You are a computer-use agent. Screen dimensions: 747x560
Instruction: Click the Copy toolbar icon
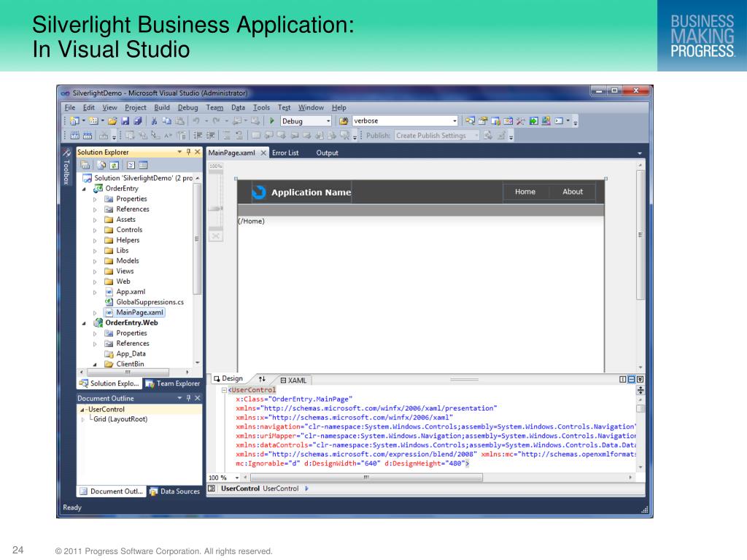(x=167, y=121)
